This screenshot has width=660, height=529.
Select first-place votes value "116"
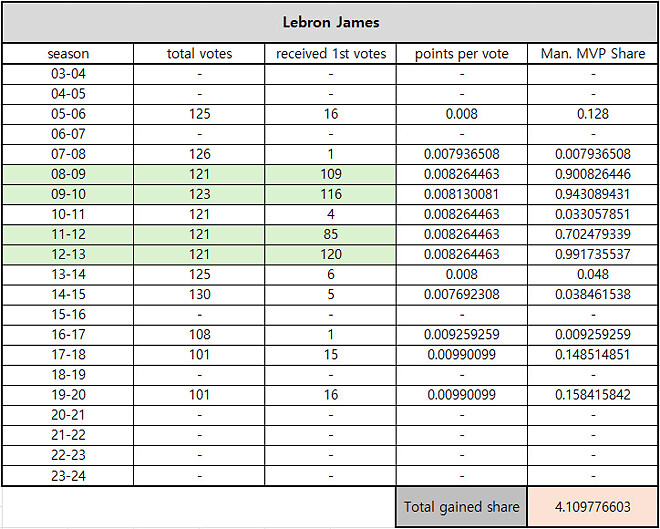click(330, 194)
